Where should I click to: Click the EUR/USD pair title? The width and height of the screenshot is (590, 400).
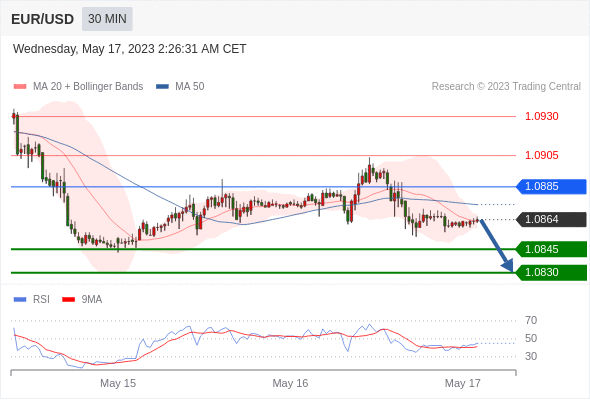pos(43,19)
